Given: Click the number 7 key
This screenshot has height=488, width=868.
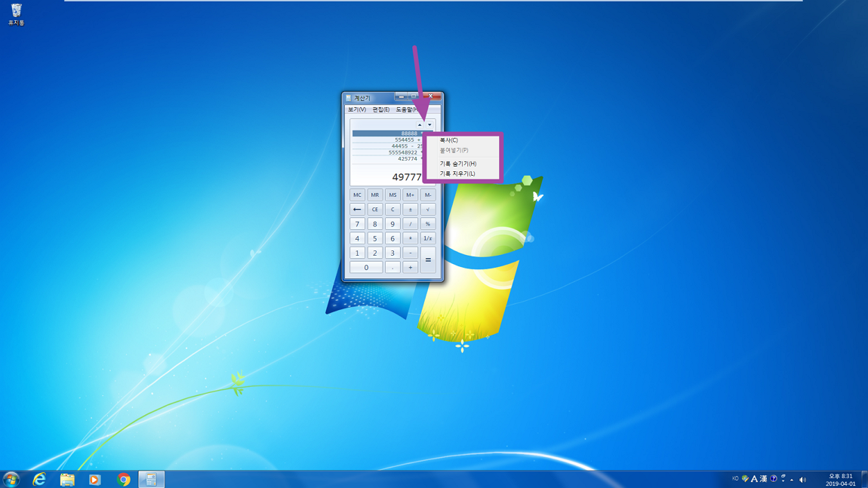Looking at the screenshot, I should click(x=357, y=224).
